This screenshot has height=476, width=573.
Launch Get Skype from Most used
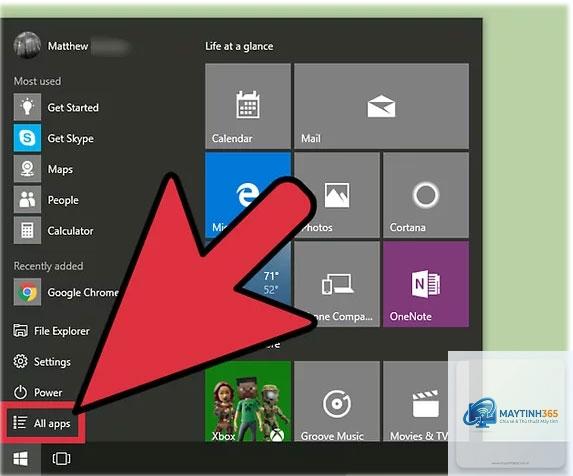(27, 138)
